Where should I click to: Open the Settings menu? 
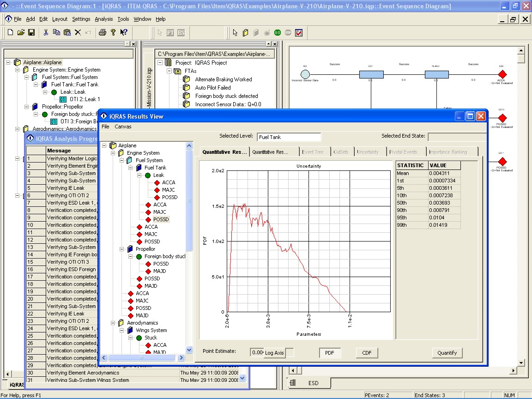pyautogui.click(x=81, y=19)
